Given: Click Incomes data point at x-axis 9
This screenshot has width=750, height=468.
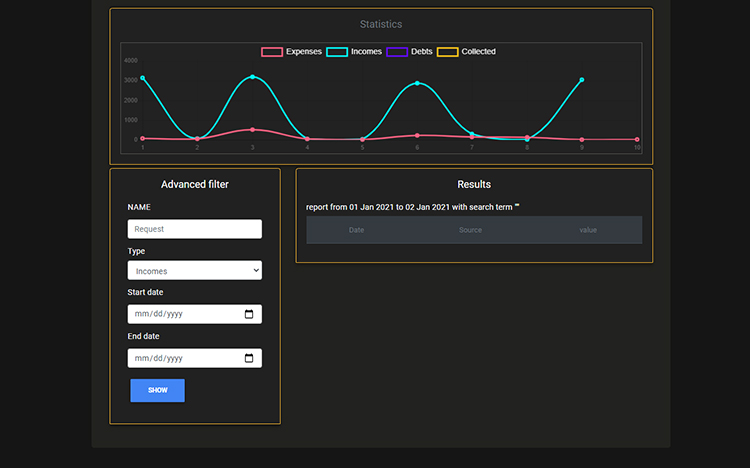Looking at the screenshot, I should click(x=582, y=80).
